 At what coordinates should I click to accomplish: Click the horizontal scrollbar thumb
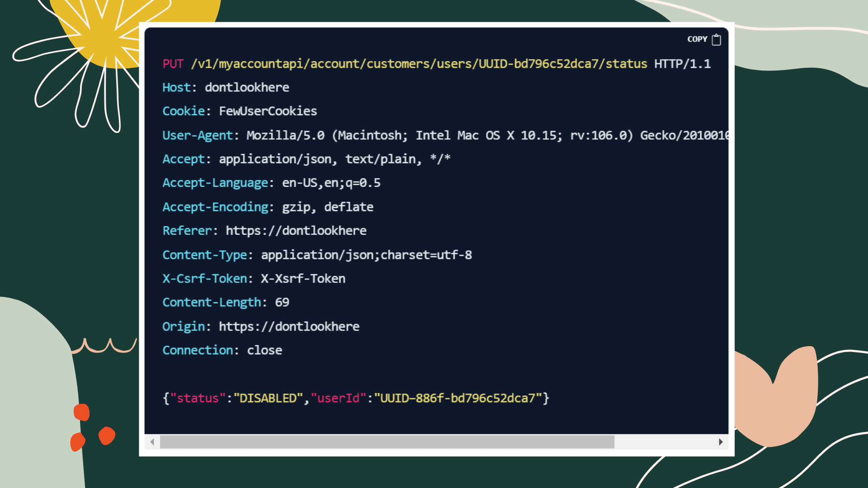[387, 442]
